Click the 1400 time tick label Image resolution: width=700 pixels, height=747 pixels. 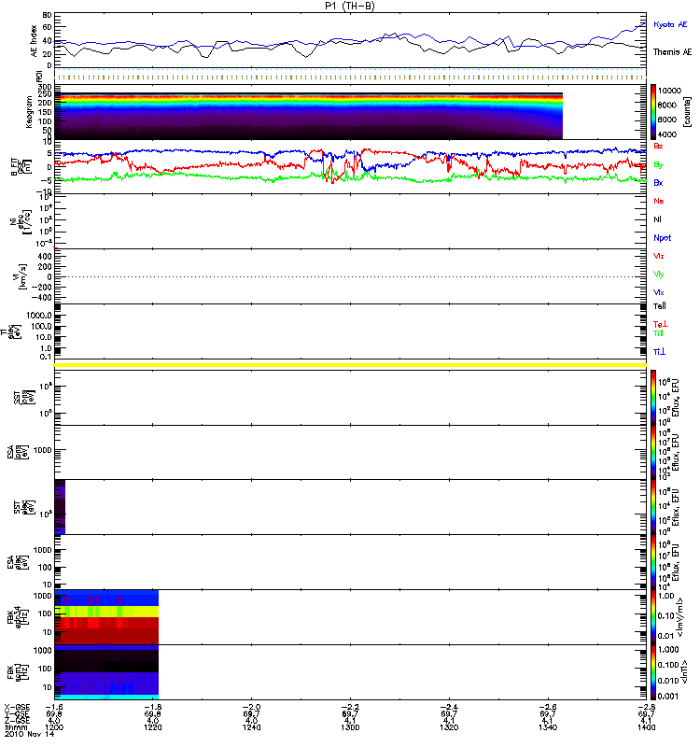[646, 727]
